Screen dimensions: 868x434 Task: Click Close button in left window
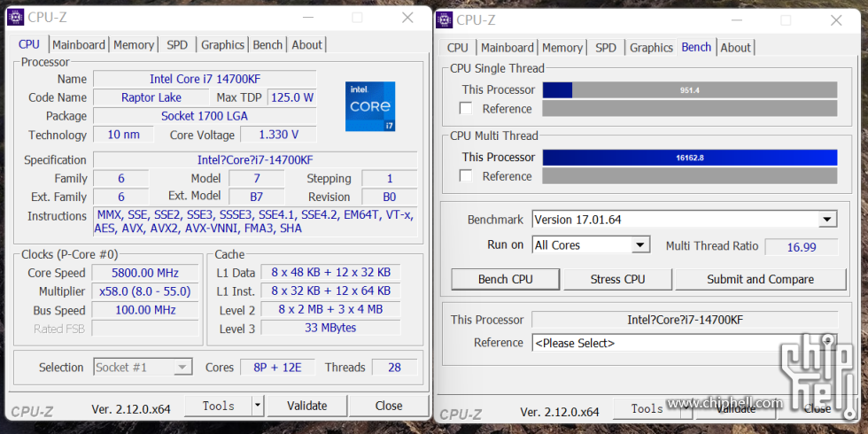tap(389, 407)
